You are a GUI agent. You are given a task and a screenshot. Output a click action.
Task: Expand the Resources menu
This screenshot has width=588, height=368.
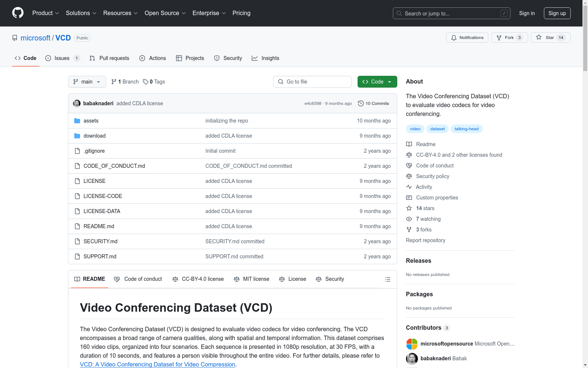[x=120, y=13]
